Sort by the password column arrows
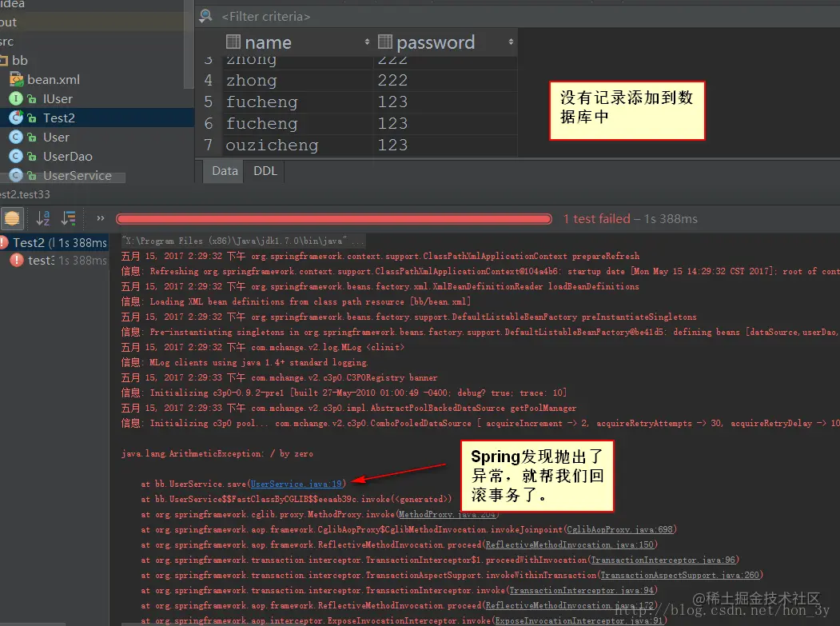 [x=511, y=42]
